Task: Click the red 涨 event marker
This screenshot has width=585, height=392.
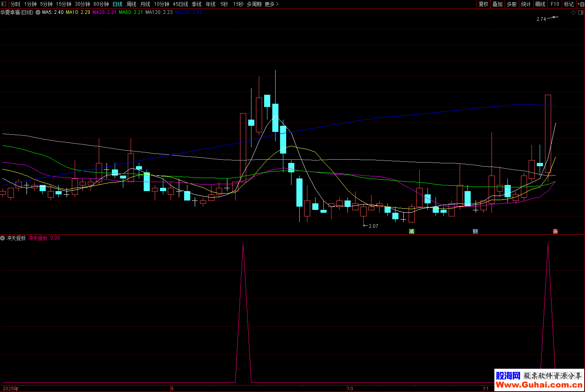Action: (555, 232)
